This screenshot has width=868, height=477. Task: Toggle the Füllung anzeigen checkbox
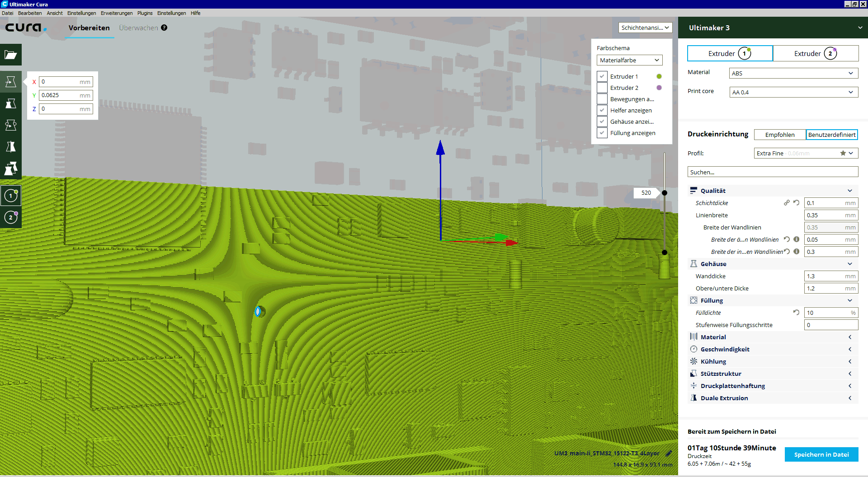tap(602, 133)
